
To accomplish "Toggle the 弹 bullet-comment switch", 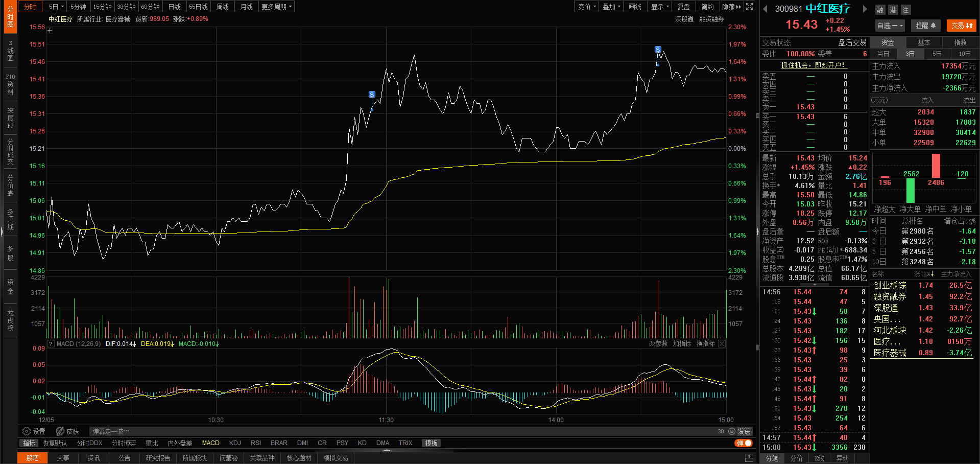I will pyautogui.click(x=744, y=443).
